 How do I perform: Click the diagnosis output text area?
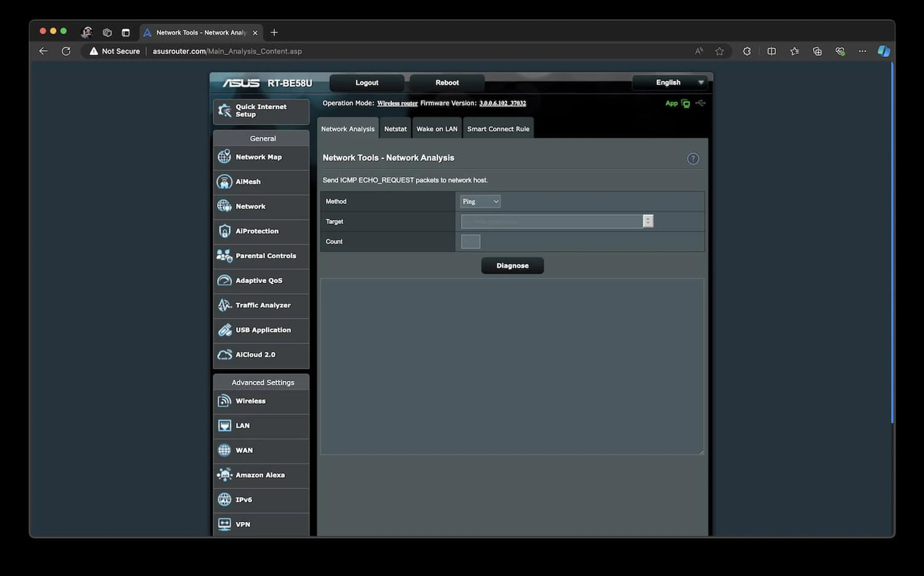click(512, 367)
